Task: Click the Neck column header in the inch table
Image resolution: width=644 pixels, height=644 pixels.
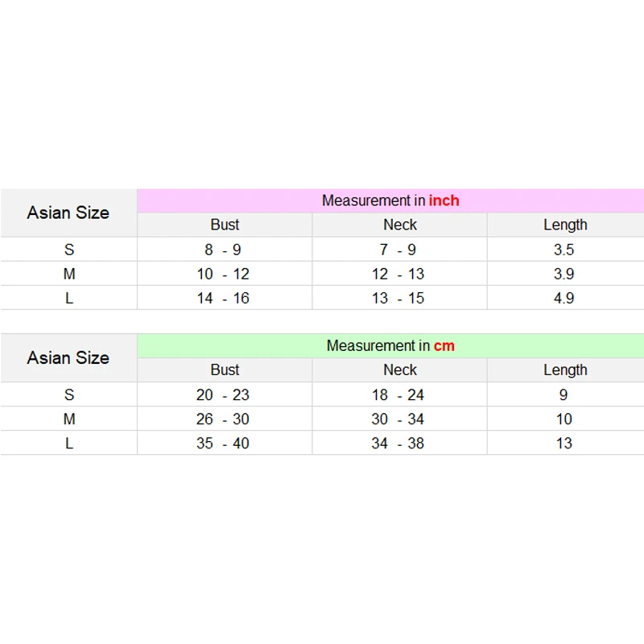Action: (x=399, y=225)
